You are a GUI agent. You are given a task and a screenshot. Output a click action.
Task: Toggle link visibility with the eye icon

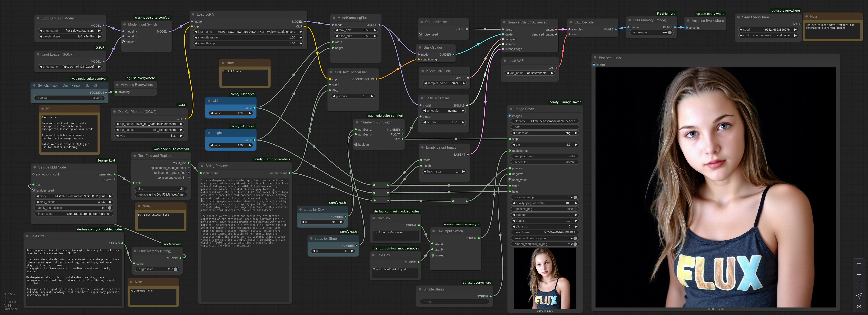[858, 306]
